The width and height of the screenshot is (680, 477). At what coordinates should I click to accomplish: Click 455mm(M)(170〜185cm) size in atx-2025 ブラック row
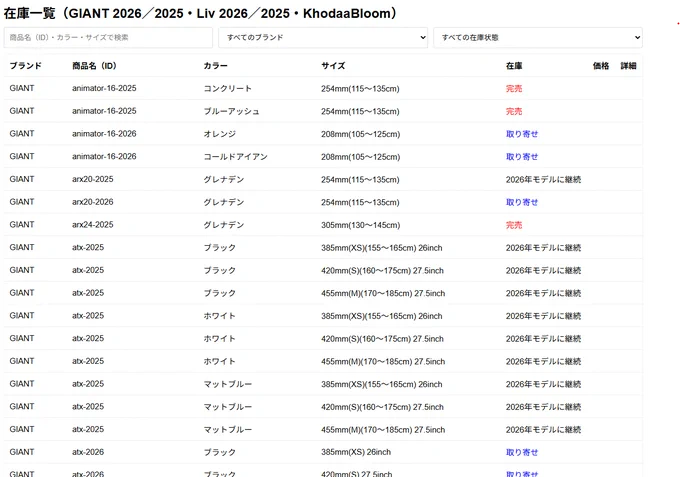383,293
